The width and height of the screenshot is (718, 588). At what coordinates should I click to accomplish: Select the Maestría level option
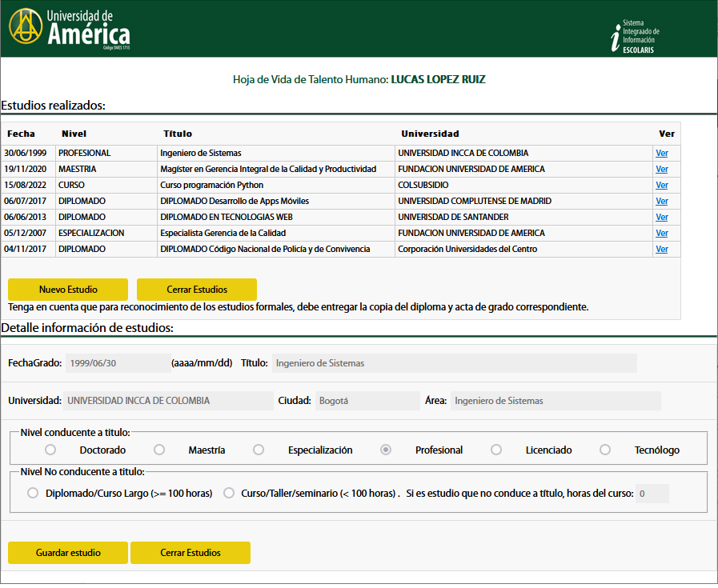(159, 450)
